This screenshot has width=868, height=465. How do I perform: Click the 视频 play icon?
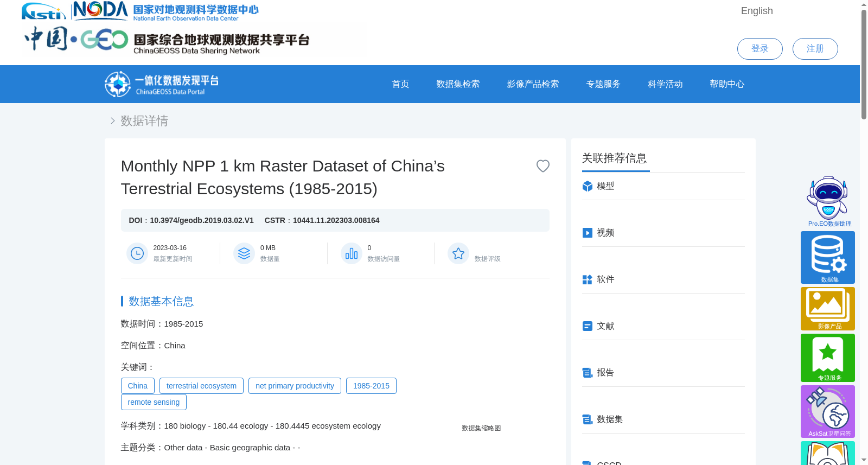(587, 233)
